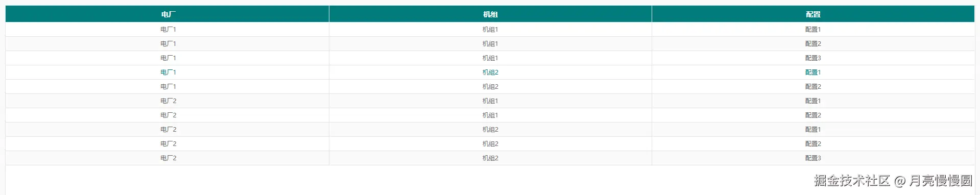Select 机组1 cell in the 电厂1 配置3 row
The width and height of the screenshot is (980, 195).
pyautogui.click(x=490, y=58)
